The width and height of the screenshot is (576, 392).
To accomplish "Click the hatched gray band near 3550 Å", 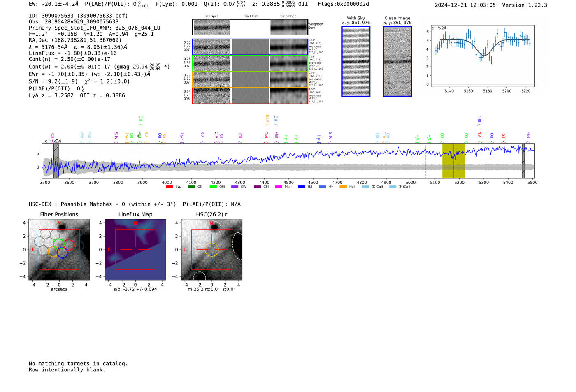I will click(x=56, y=160).
